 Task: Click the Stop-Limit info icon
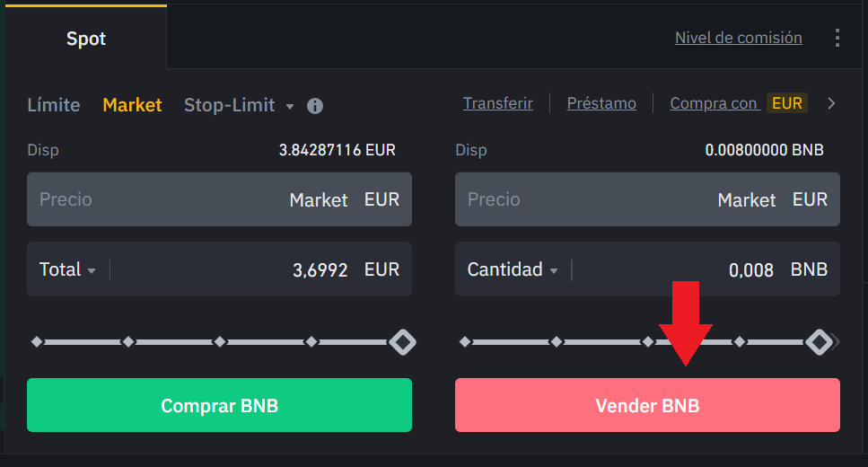315,106
